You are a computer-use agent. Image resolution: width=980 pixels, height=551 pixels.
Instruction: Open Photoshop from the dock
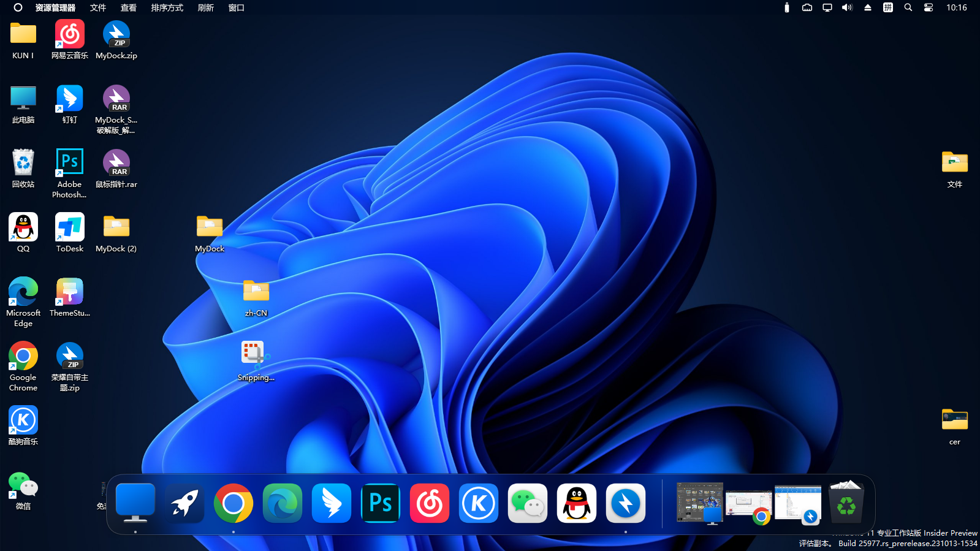click(380, 503)
